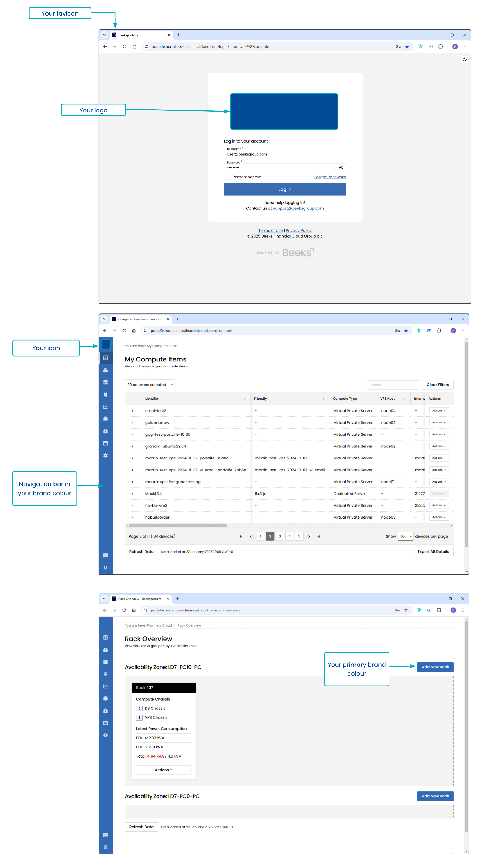Open the Terms of Use link
480x868 pixels.
pyautogui.click(x=270, y=231)
